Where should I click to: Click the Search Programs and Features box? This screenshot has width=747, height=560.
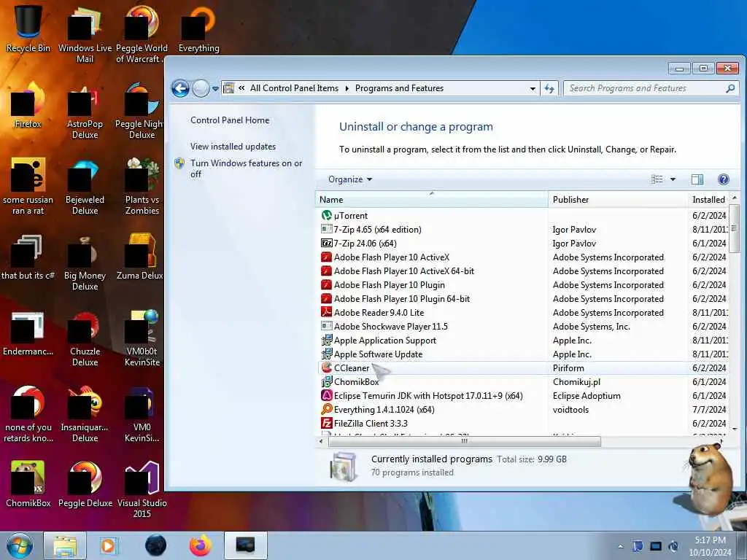pyautogui.click(x=651, y=88)
